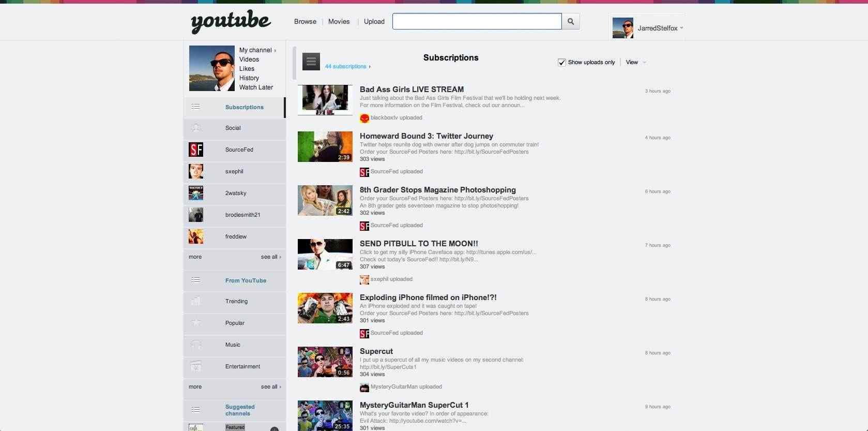Click the freddiew channel avatar in sidebar
The image size is (868, 431).
(196, 236)
